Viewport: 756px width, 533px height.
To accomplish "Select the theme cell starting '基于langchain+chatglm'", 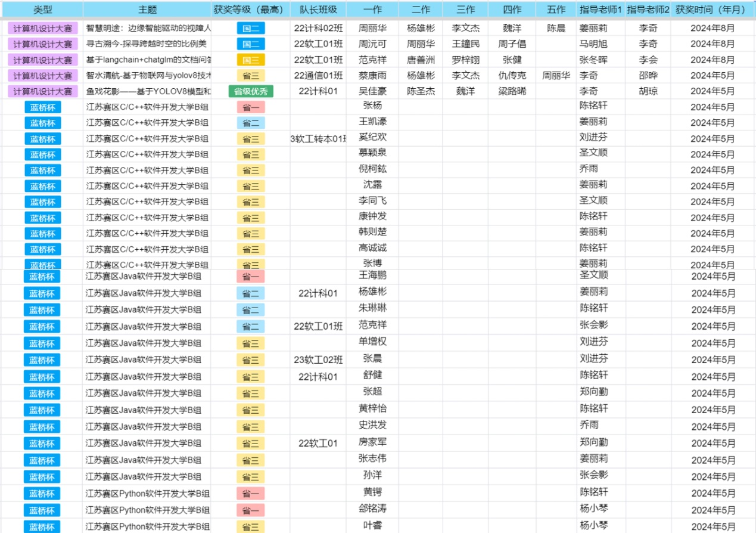I will point(147,60).
